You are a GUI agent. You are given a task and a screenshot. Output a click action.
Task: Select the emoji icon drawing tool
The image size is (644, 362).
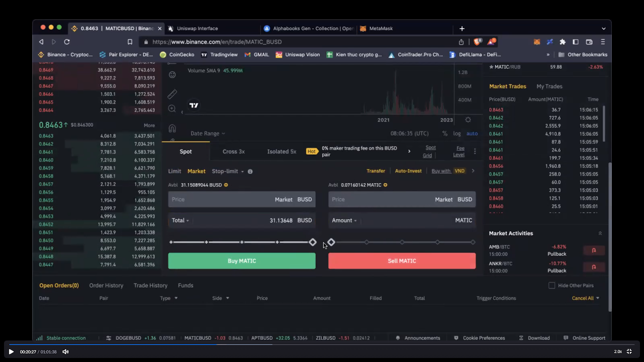[172, 75]
